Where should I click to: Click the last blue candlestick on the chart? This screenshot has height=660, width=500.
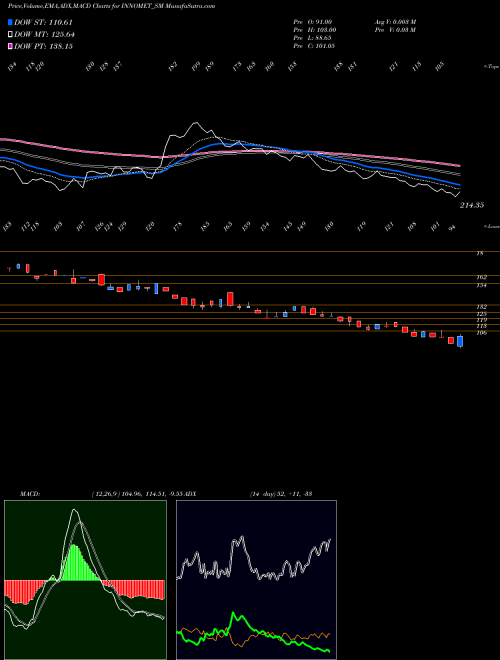coord(460,341)
